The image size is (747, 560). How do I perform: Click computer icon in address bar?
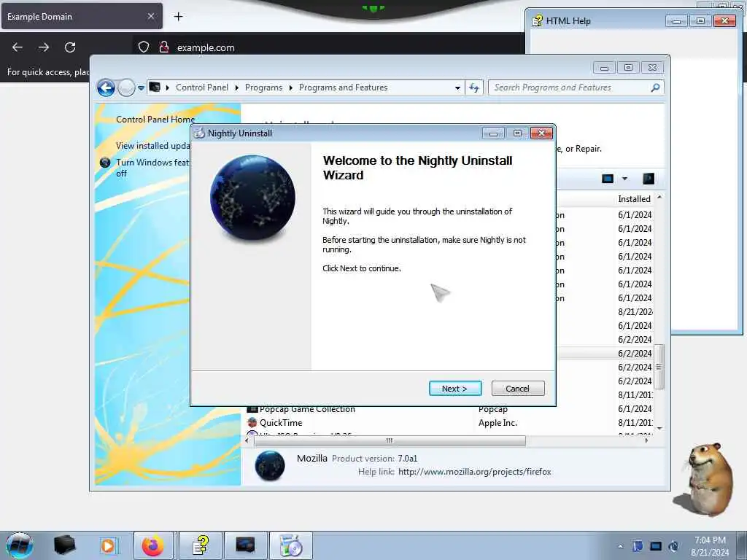click(x=155, y=87)
